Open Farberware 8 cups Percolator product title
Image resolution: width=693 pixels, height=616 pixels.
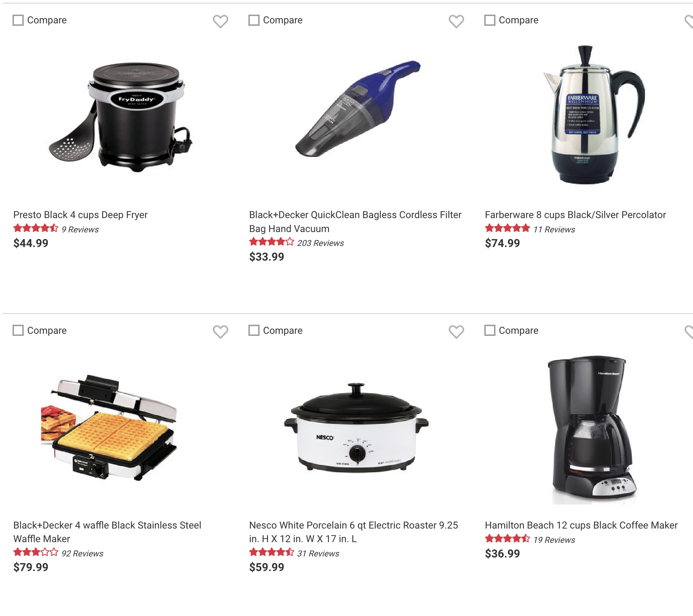(x=575, y=215)
